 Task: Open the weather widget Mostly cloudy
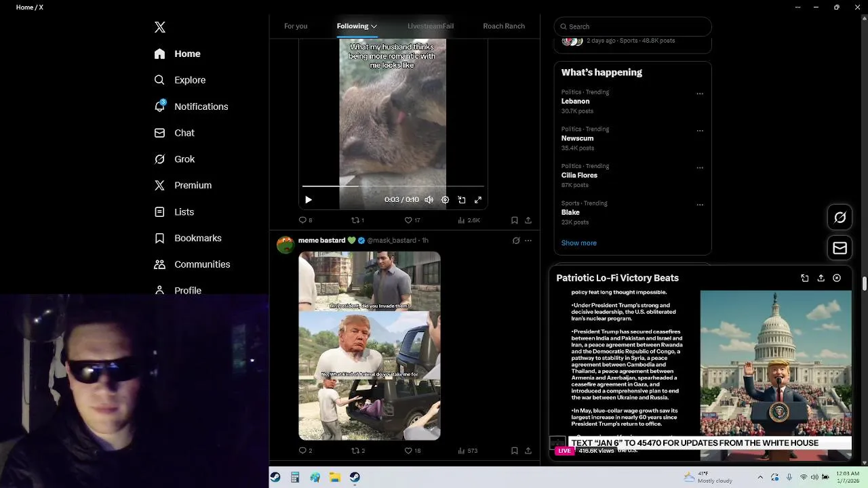708,477
